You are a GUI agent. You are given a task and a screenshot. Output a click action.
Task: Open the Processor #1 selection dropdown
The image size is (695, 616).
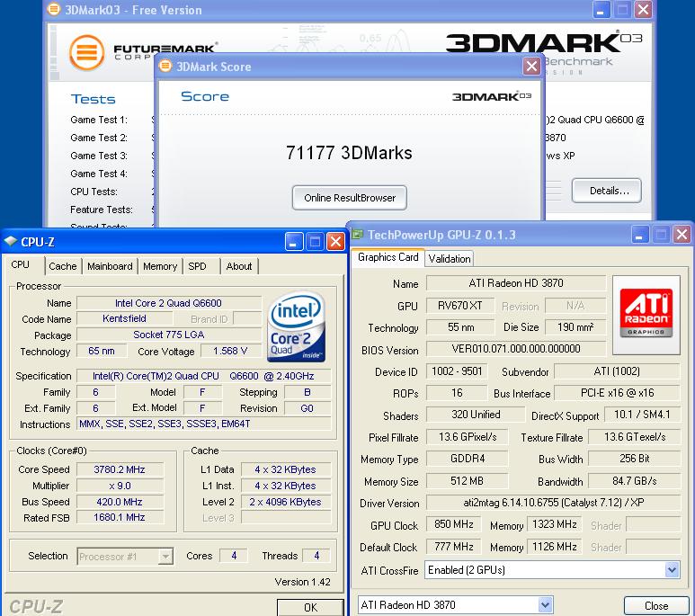pos(165,556)
